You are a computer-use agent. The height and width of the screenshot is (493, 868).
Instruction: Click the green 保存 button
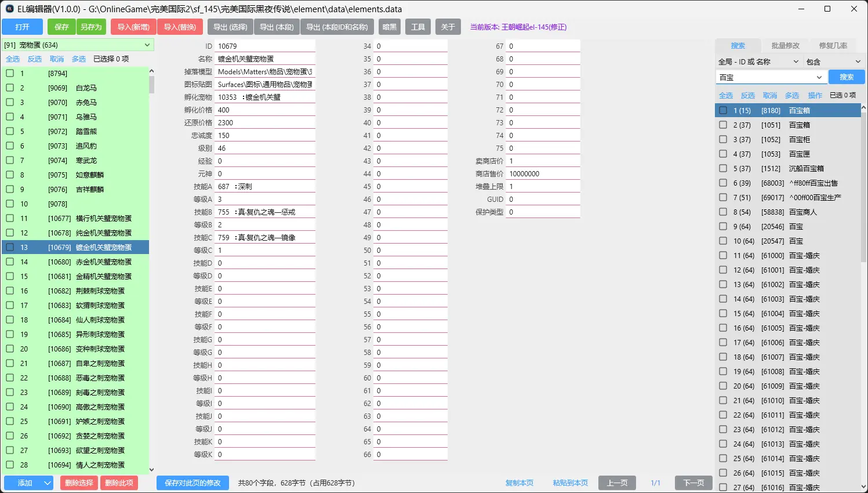pyautogui.click(x=61, y=27)
